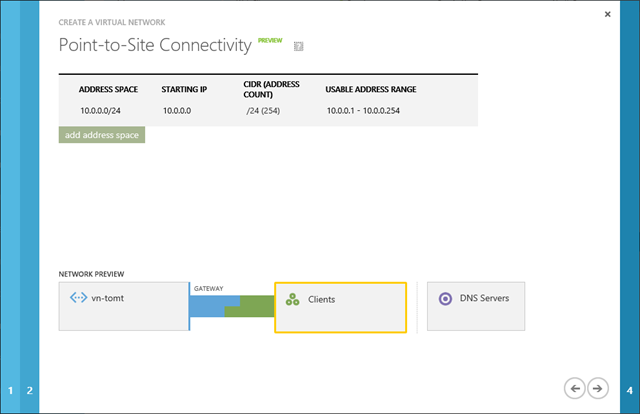640x414 pixels.
Task: Go to the previous wizard page arrow
Action: point(575,388)
